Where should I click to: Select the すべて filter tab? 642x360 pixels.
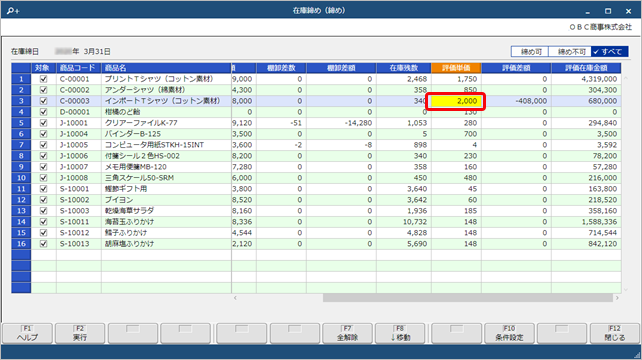tap(610, 52)
